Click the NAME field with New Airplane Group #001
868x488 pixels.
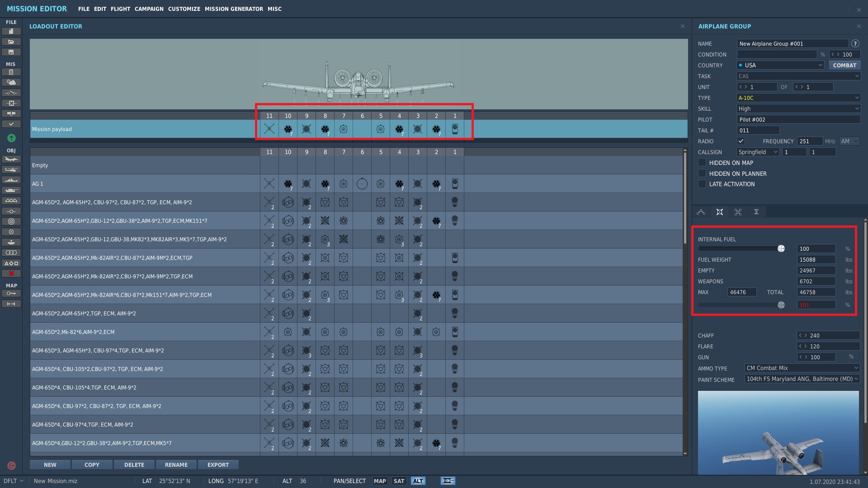[793, 44]
